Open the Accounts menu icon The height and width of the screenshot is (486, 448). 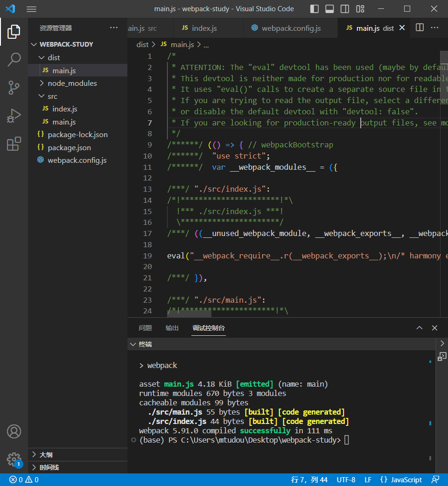(x=14, y=431)
